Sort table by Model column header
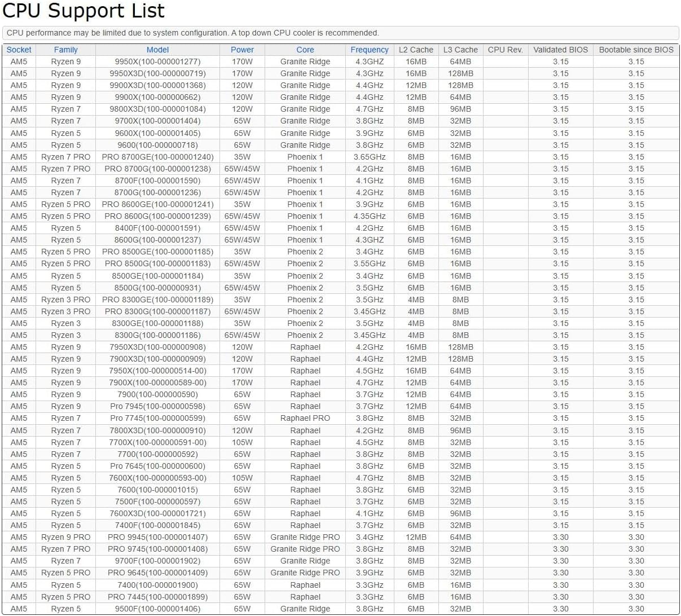 click(157, 50)
